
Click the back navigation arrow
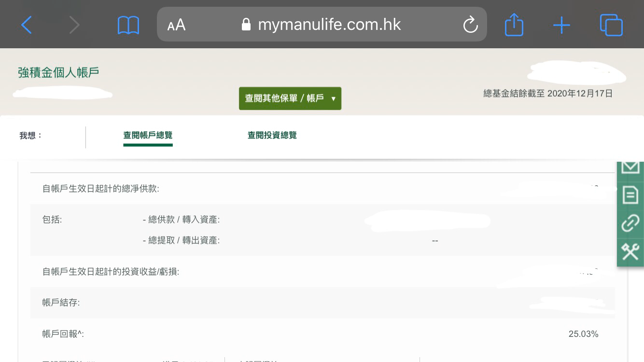coord(27,25)
